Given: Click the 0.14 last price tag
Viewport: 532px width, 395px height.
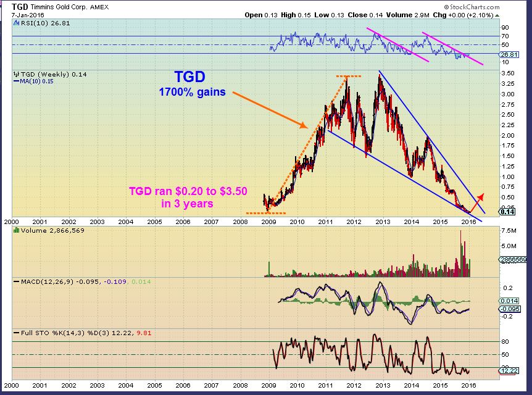Looking at the screenshot, I should (507, 212).
